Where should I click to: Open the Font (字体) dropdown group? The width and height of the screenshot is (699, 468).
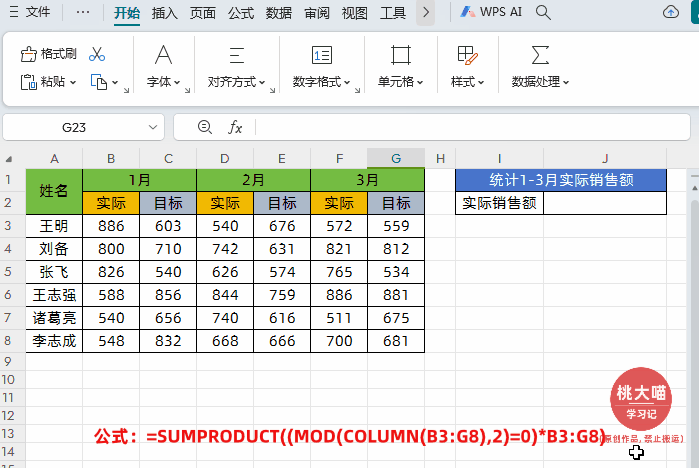pyautogui.click(x=163, y=82)
